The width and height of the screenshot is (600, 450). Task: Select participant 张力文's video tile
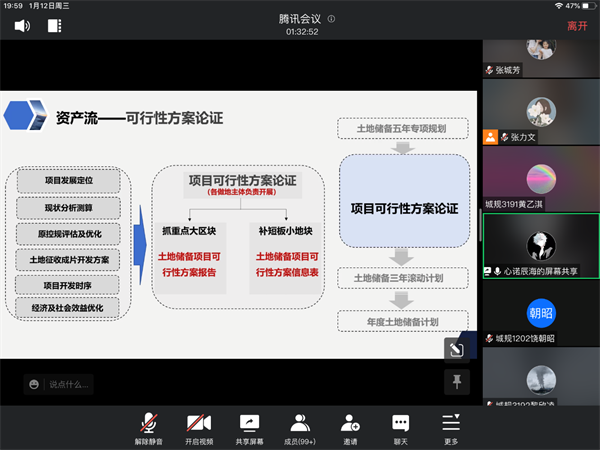tap(541, 112)
